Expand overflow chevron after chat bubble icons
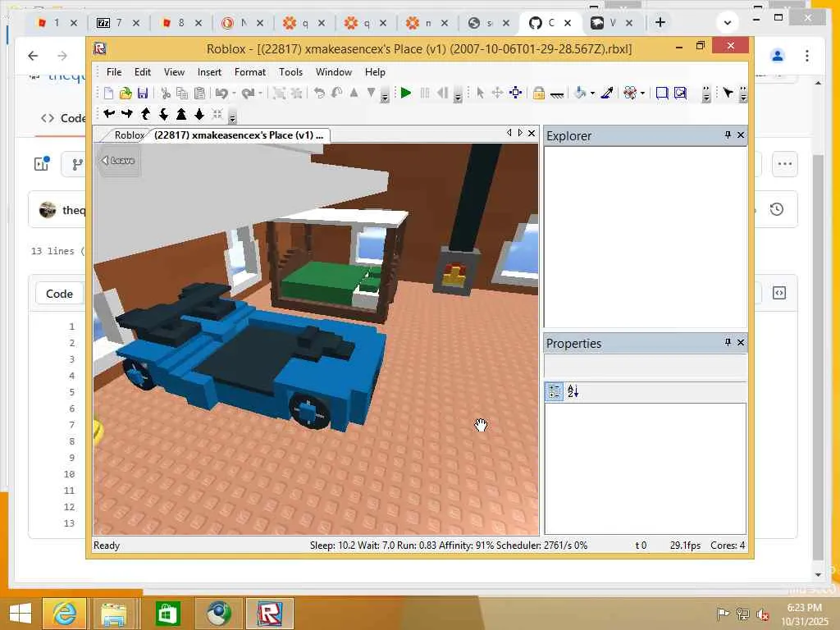The width and height of the screenshot is (840, 630). click(x=706, y=94)
